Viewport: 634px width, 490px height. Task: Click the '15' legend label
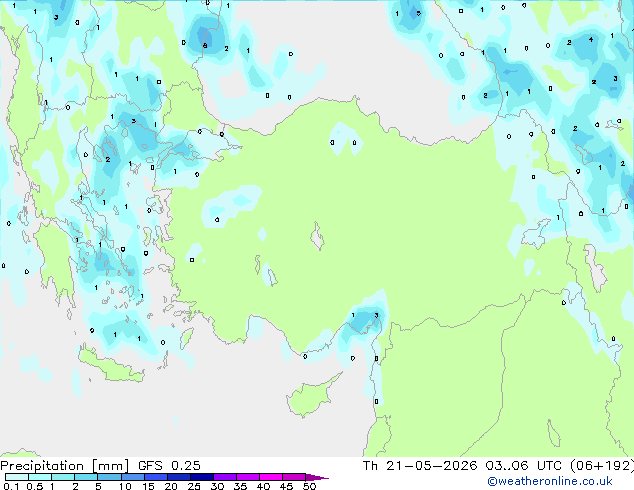[x=148, y=486]
